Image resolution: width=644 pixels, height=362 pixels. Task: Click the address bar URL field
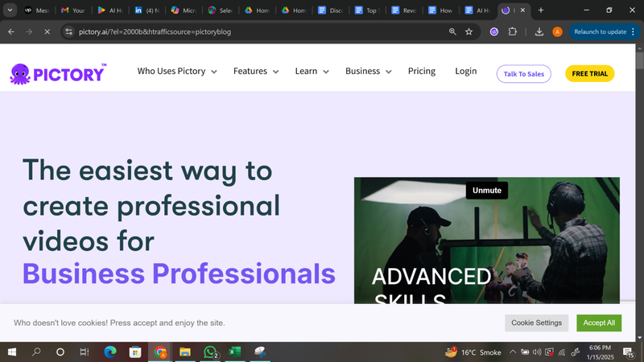coord(242,31)
